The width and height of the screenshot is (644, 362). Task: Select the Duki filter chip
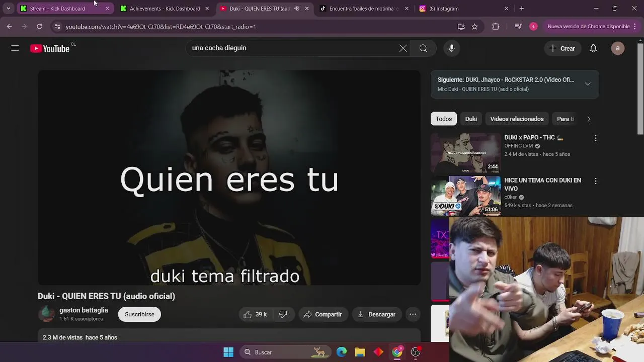coord(471,119)
